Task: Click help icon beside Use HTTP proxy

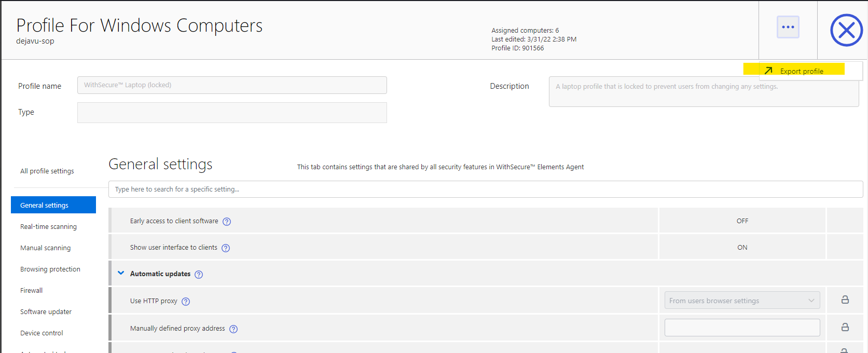Action: (186, 302)
